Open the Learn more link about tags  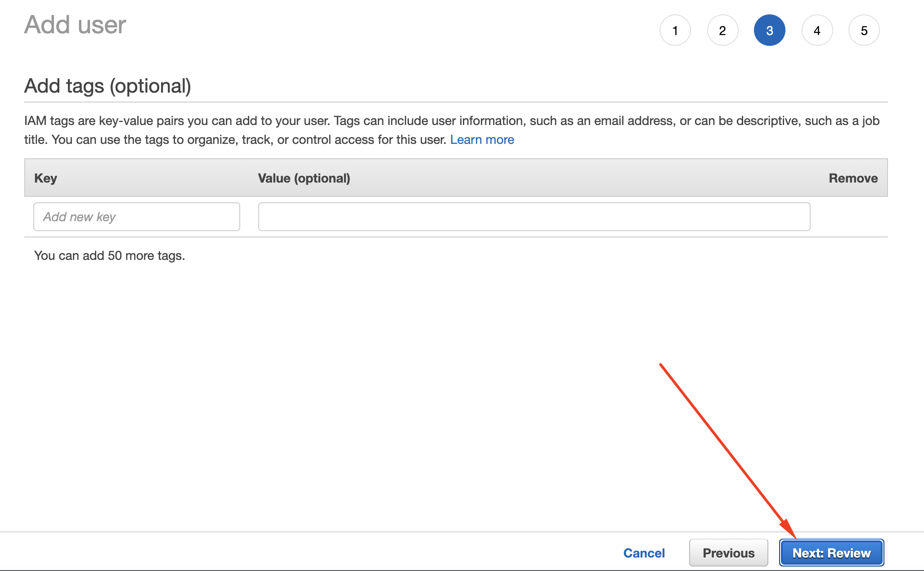click(x=482, y=140)
